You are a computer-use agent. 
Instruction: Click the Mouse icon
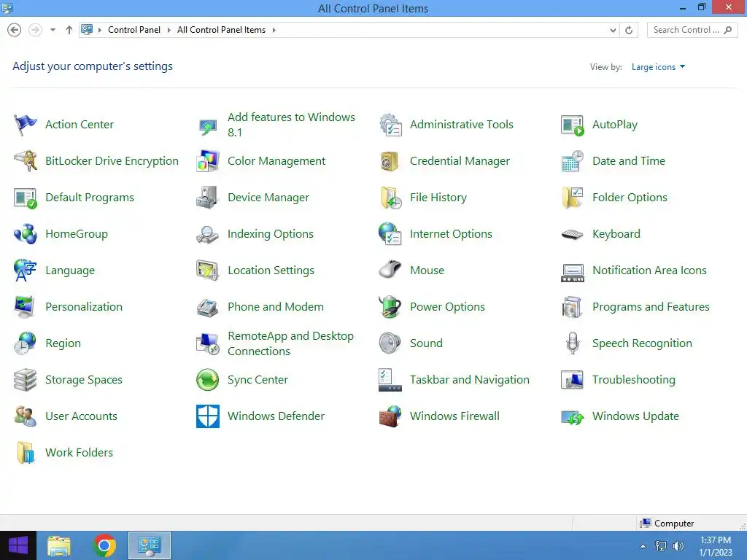coord(390,271)
